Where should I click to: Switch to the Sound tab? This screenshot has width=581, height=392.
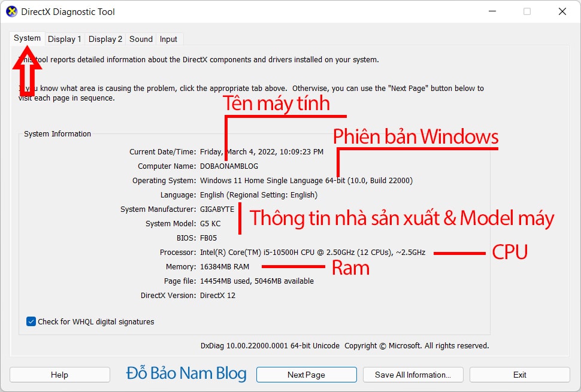click(141, 39)
